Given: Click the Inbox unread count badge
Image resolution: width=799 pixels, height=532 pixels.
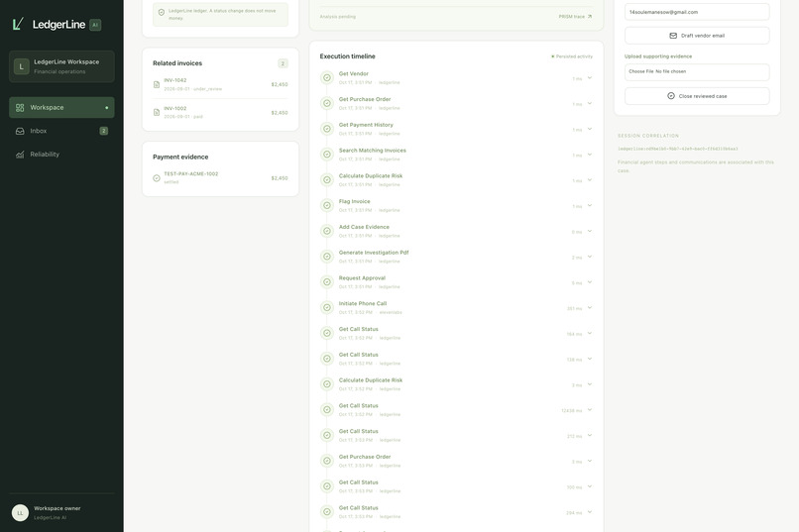Looking at the screenshot, I should tap(103, 131).
